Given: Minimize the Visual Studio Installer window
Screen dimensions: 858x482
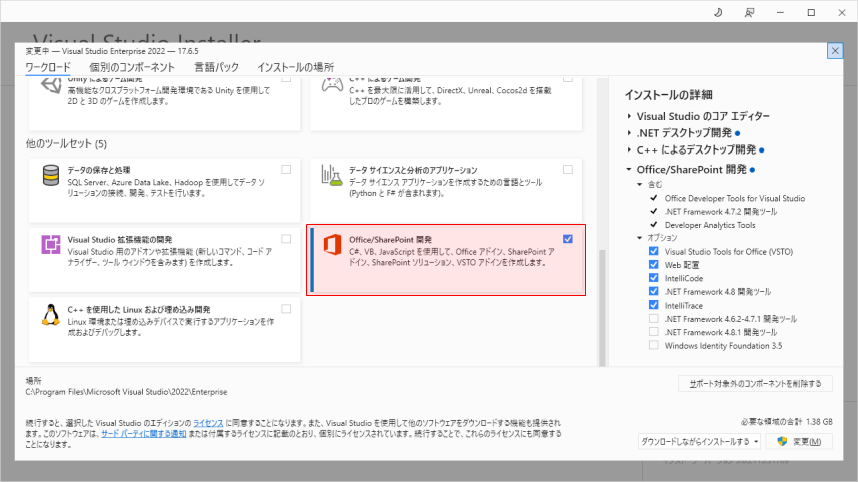Looking at the screenshot, I should point(780,12).
